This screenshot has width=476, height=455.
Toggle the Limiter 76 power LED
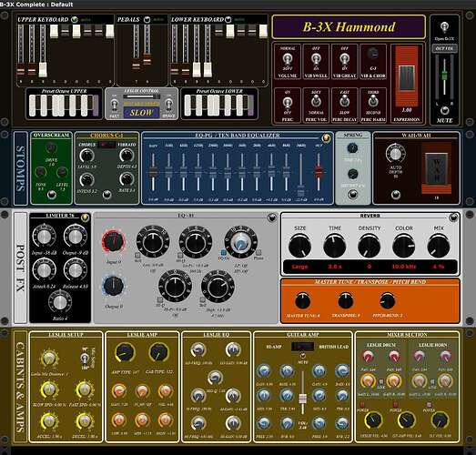pyautogui.click(x=85, y=217)
